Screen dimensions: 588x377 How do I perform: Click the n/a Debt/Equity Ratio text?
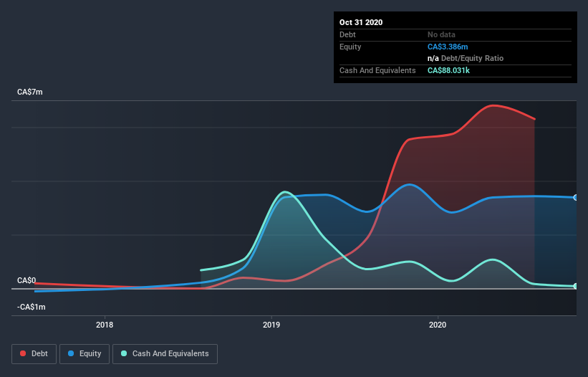(x=466, y=59)
